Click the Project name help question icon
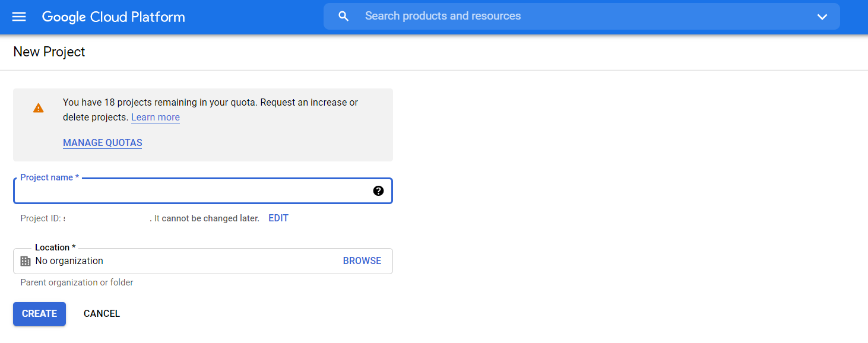The height and width of the screenshot is (343, 868). [378, 191]
